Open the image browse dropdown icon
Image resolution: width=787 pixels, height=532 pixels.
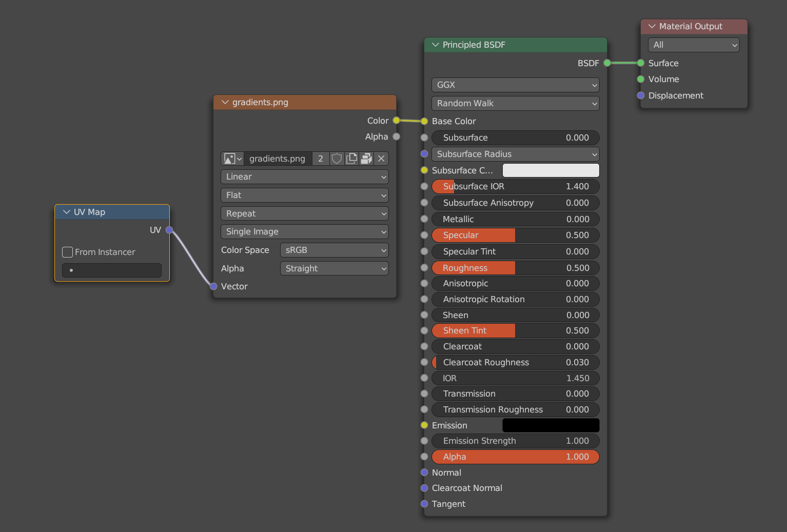232,159
